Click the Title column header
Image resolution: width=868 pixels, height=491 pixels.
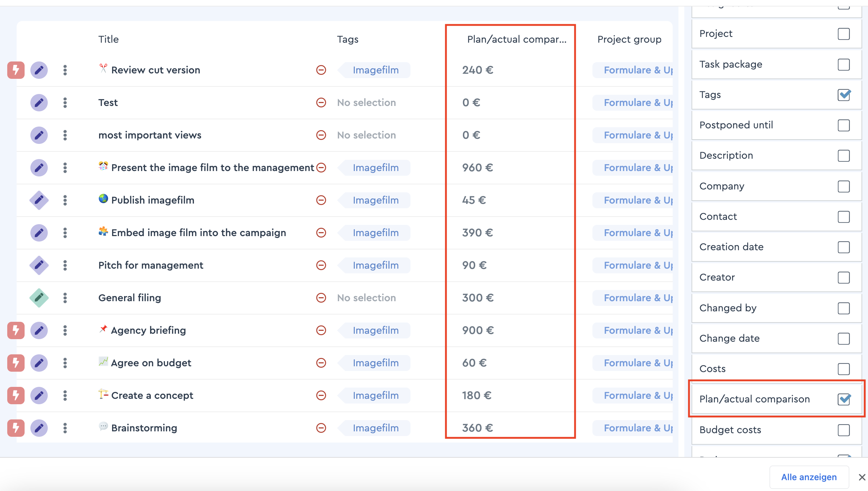tap(109, 39)
